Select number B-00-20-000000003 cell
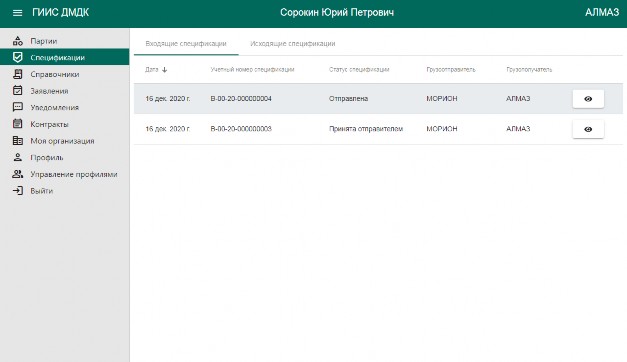627x362 pixels. click(241, 129)
